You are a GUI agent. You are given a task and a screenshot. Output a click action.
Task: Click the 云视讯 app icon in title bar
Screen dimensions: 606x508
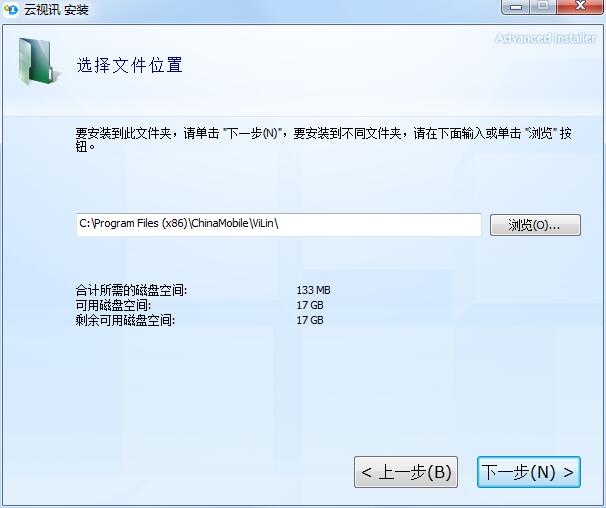point(12,10)
